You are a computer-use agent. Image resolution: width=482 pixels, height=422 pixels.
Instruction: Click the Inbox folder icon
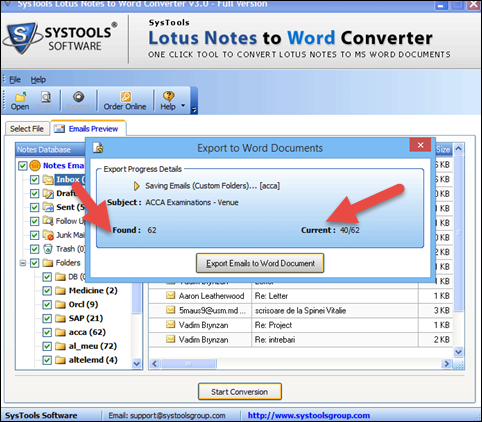tap(48, 180)
